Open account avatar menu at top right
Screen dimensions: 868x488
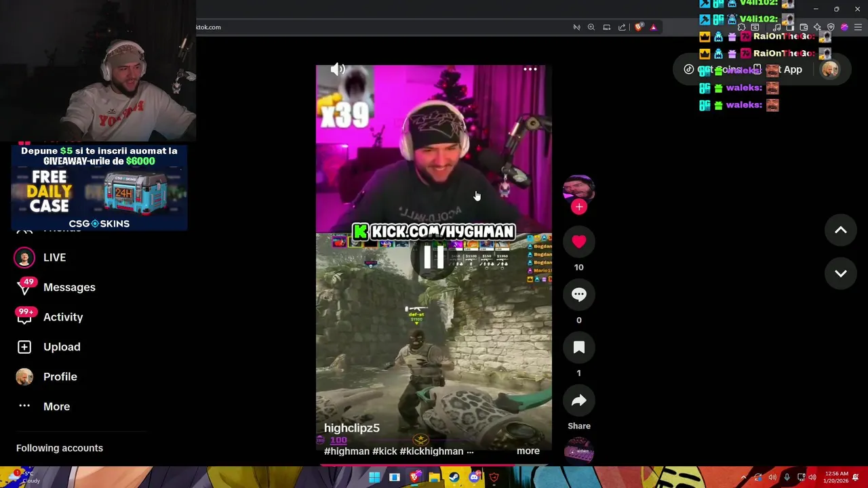point(830,70)
